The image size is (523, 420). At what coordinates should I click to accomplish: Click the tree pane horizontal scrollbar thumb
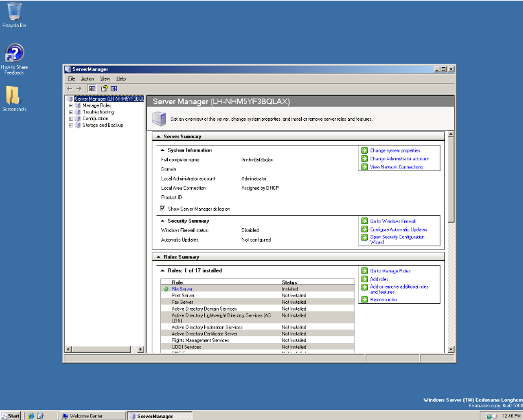[101, 350]
